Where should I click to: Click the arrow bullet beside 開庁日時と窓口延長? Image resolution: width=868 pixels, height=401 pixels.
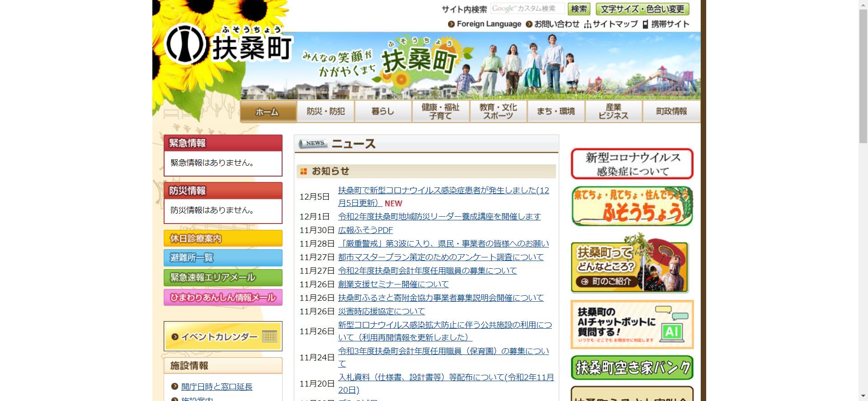[175, 387]
